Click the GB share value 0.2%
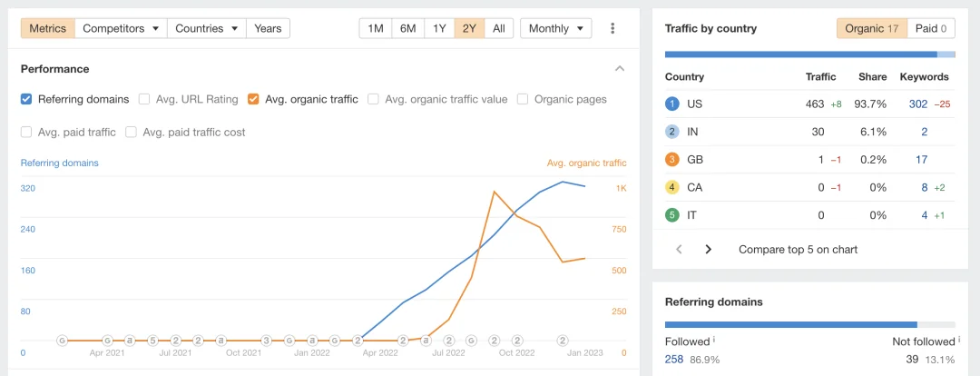The height and width of the screenshot is (376, 980). point(874,160)
